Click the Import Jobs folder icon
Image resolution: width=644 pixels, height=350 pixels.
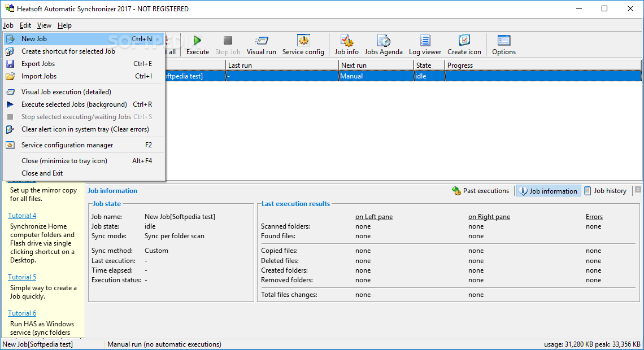point(10,76)
